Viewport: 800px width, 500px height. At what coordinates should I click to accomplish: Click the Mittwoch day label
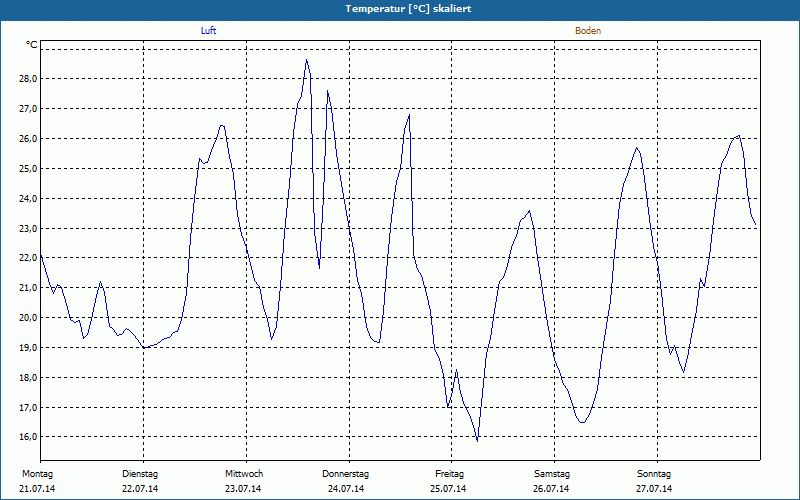[244, 474]
